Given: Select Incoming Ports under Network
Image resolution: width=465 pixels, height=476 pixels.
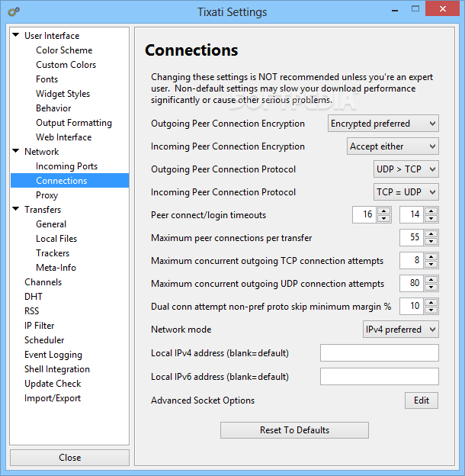Looking at the screenshot, I should [x=66, y=166].
